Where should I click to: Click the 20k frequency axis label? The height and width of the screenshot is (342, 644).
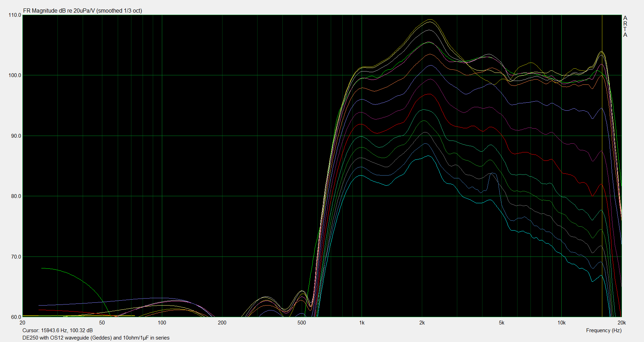point(622,323)
